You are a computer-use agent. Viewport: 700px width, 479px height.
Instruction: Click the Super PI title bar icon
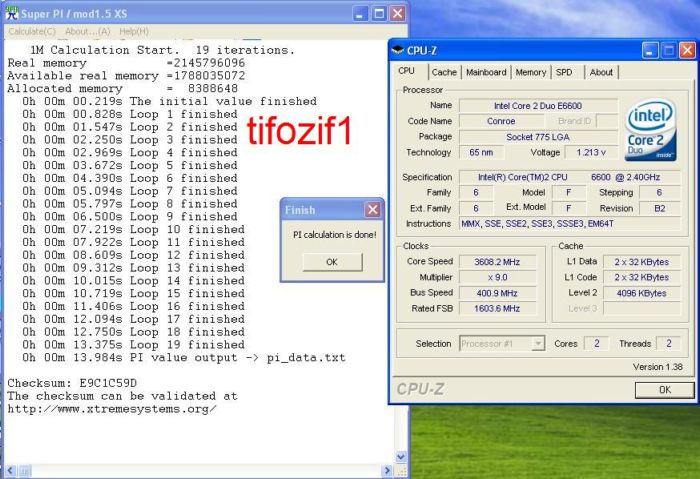12,13
